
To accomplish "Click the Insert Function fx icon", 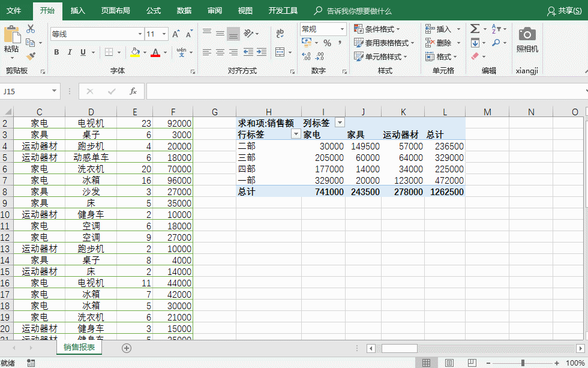I will point(133,91).
